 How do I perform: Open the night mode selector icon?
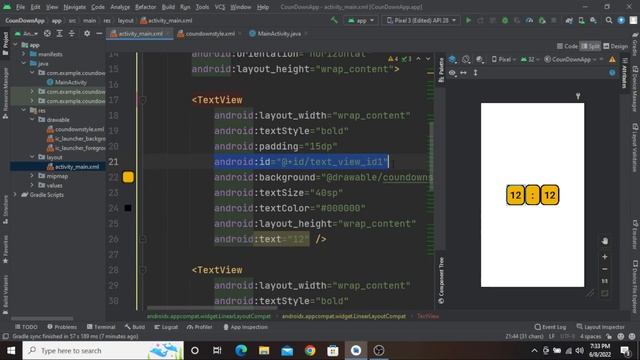[x=480, y=60]
